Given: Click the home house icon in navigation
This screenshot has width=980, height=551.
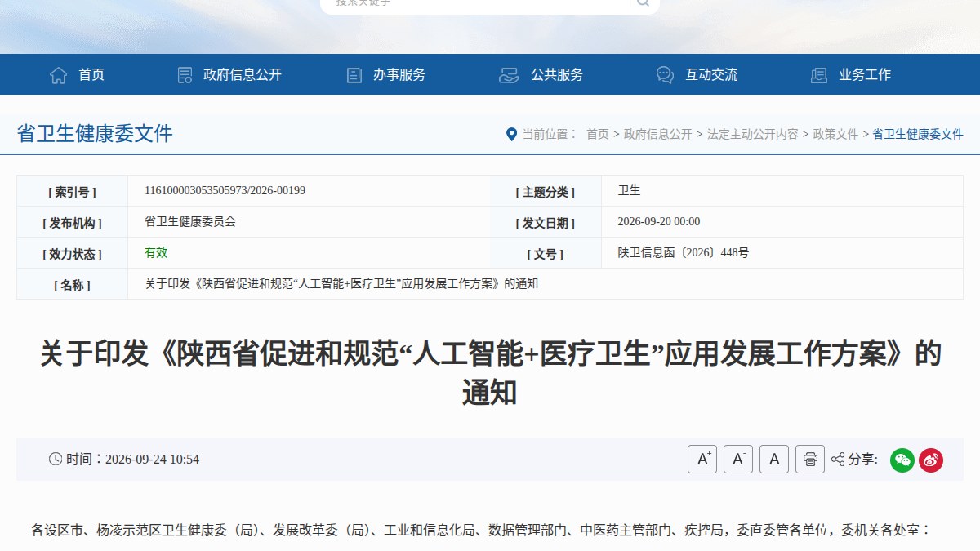Looking at the screenshot, I should click(59, 75).
